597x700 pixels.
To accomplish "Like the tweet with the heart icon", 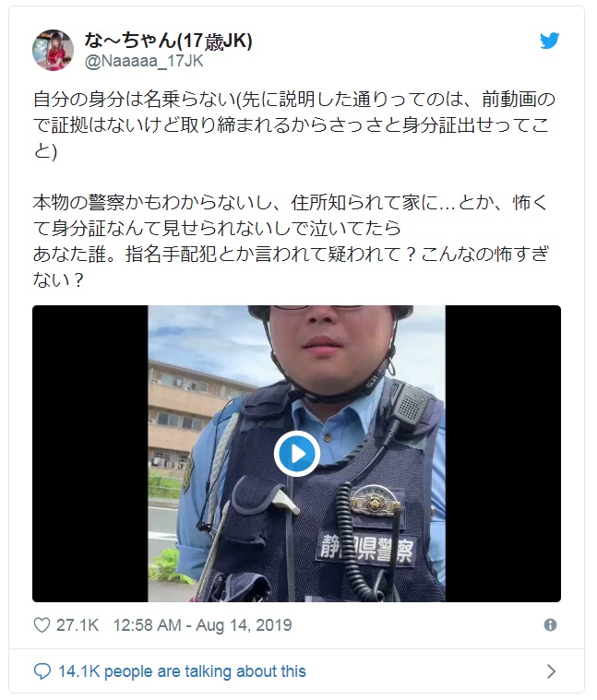I will pyautogui.click(x=42, y=625).
